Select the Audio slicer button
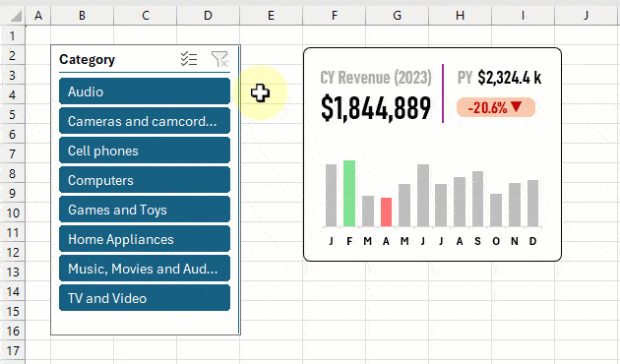Viewport: 620px width, 364px height. point(145,91)
